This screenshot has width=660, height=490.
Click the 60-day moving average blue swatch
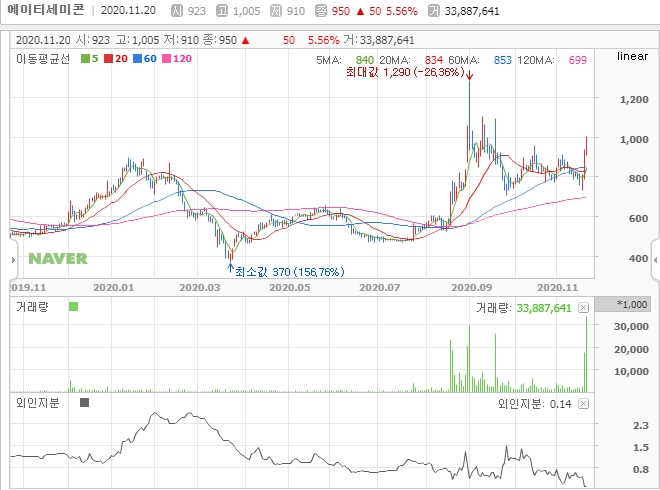point(137,59)
